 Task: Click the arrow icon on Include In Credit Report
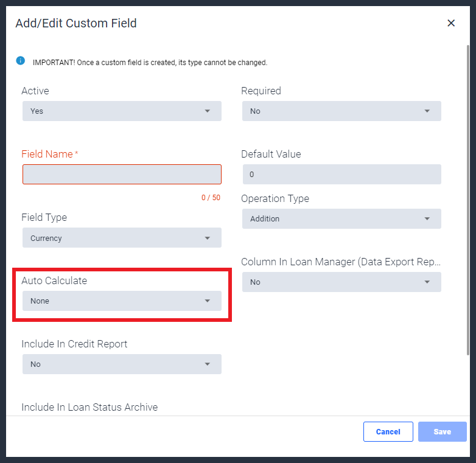click(208, 364)
